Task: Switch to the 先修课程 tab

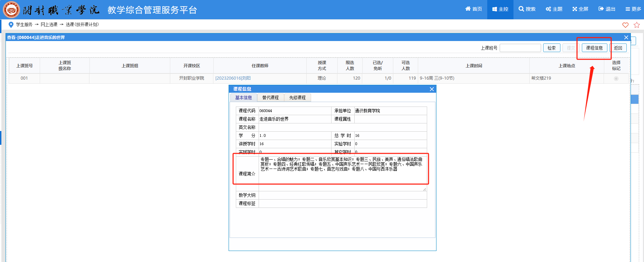Action: click(297, 98)
